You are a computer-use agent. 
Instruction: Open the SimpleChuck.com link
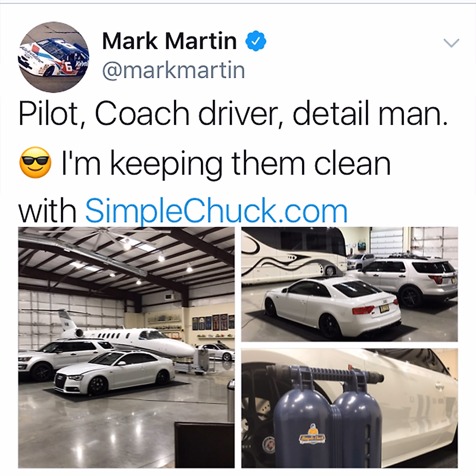216,211
